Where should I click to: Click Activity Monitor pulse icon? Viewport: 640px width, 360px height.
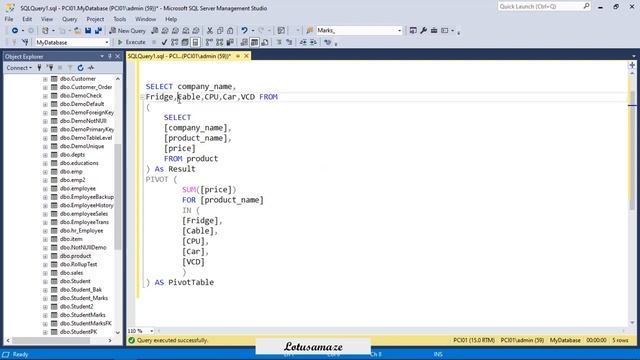click(91, 68)
